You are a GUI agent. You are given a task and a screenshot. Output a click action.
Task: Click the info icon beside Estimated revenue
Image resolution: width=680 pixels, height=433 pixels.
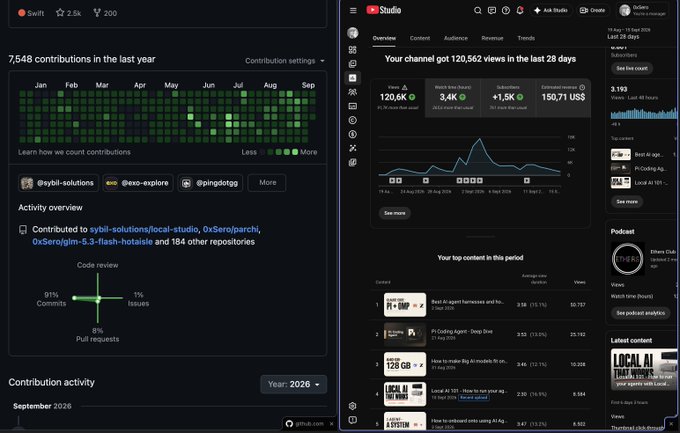click(x=582, y=87)
